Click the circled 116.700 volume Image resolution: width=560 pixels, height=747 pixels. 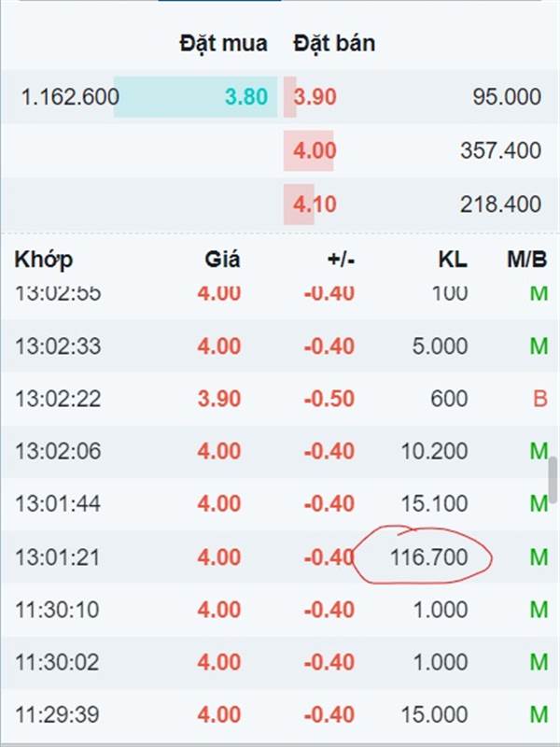click(428, 557)
